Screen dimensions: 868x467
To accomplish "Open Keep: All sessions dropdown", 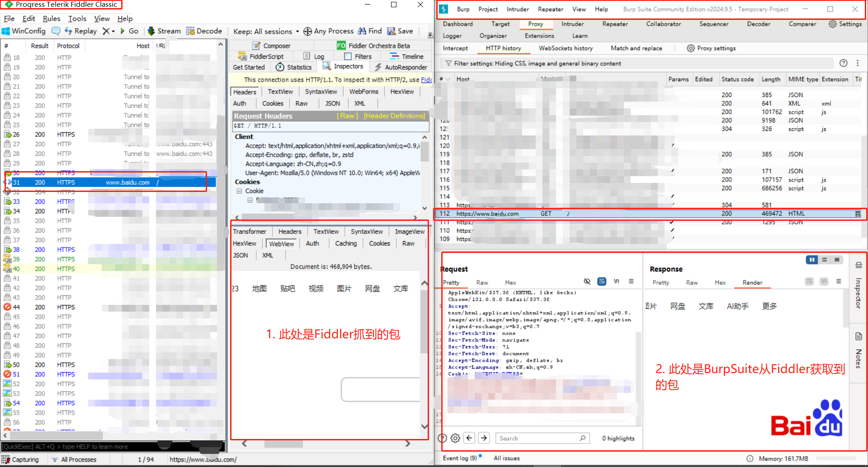I will (266, 32).
